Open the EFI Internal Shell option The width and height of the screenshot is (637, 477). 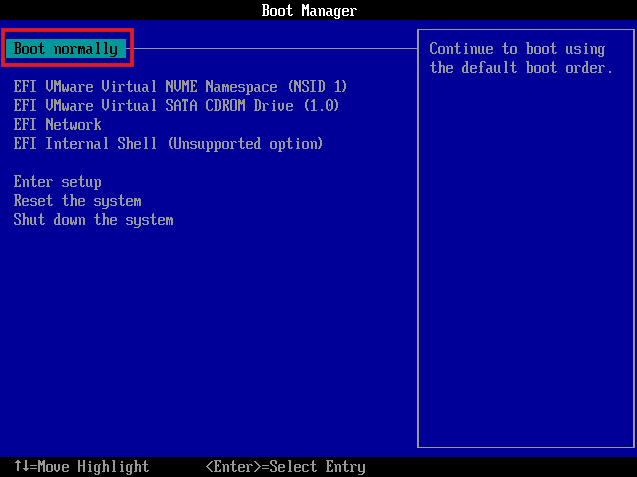(168, 144)
